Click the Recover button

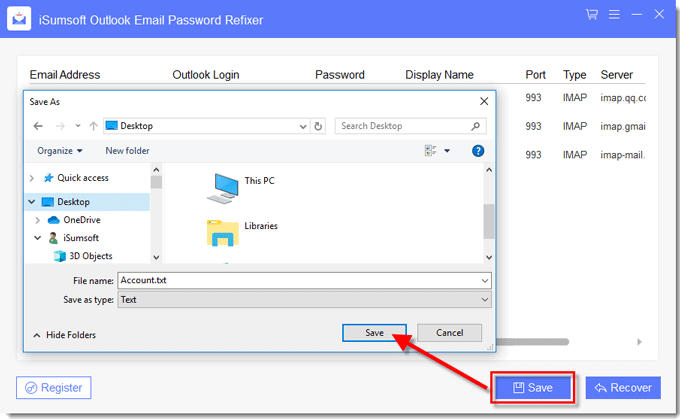click(x=623, y=387)
